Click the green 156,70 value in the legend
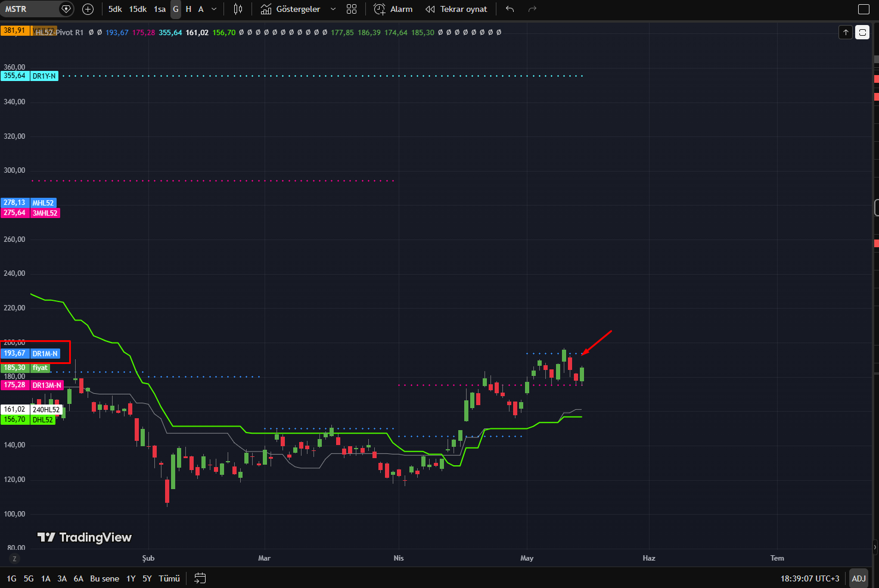 click(x=224, y=33)
